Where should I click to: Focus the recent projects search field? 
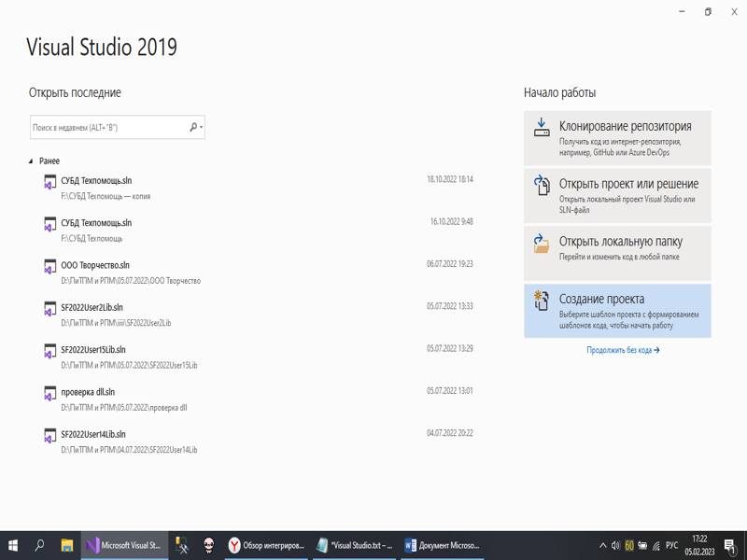[x=107, y=127]
